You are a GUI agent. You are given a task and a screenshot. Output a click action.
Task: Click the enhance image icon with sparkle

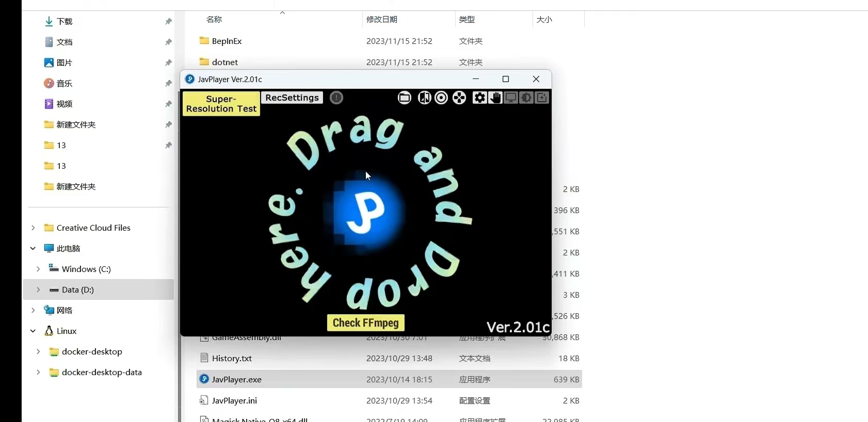[x=542, y=98]
